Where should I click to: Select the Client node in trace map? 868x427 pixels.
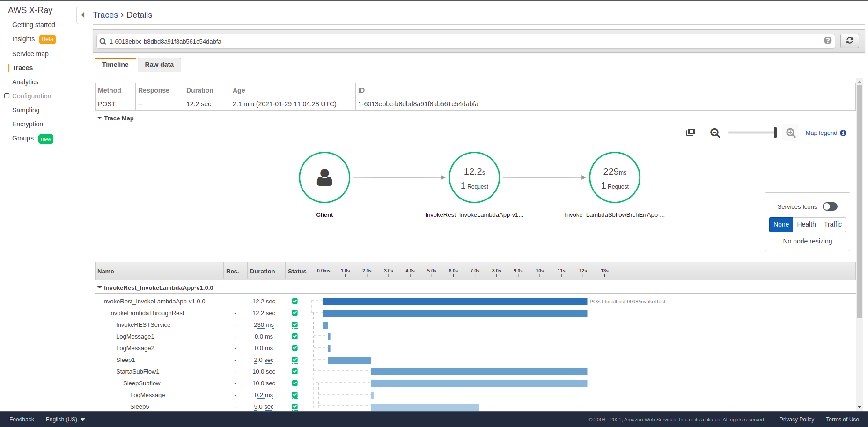click(x=324, y=177)
